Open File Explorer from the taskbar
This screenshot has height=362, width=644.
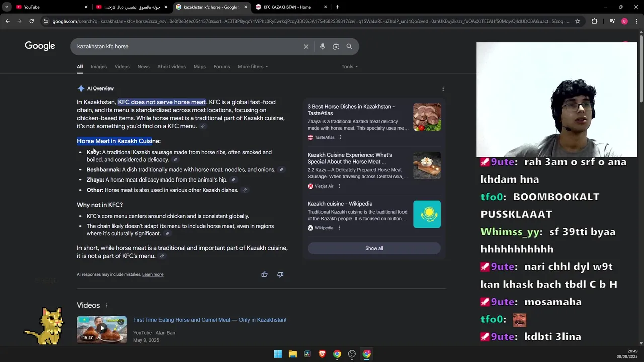click(292, 354)
